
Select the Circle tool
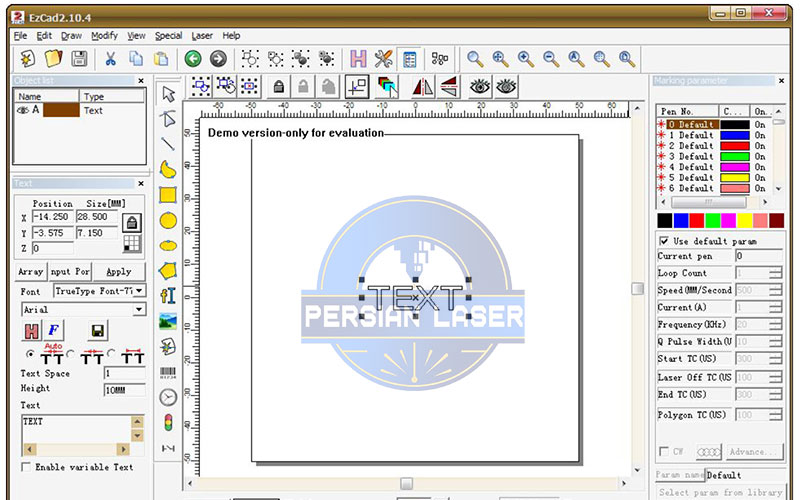pyautogui.click(x=168, y=220)
